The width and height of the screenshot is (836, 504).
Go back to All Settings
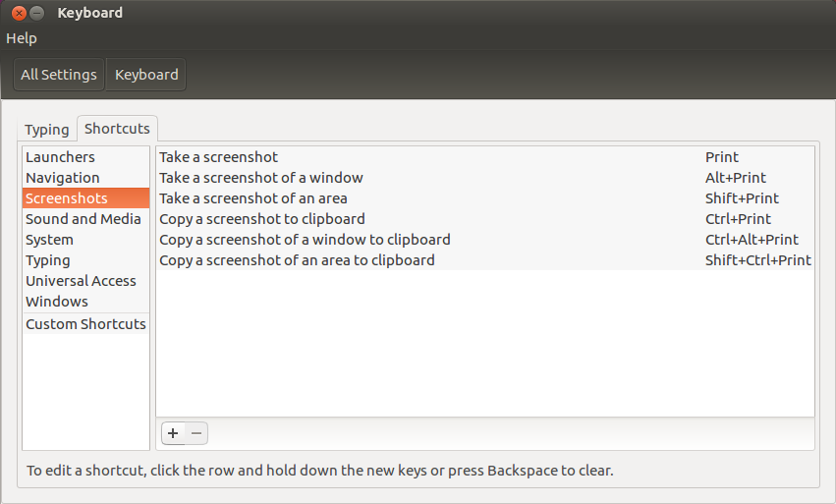click(59, 75)
